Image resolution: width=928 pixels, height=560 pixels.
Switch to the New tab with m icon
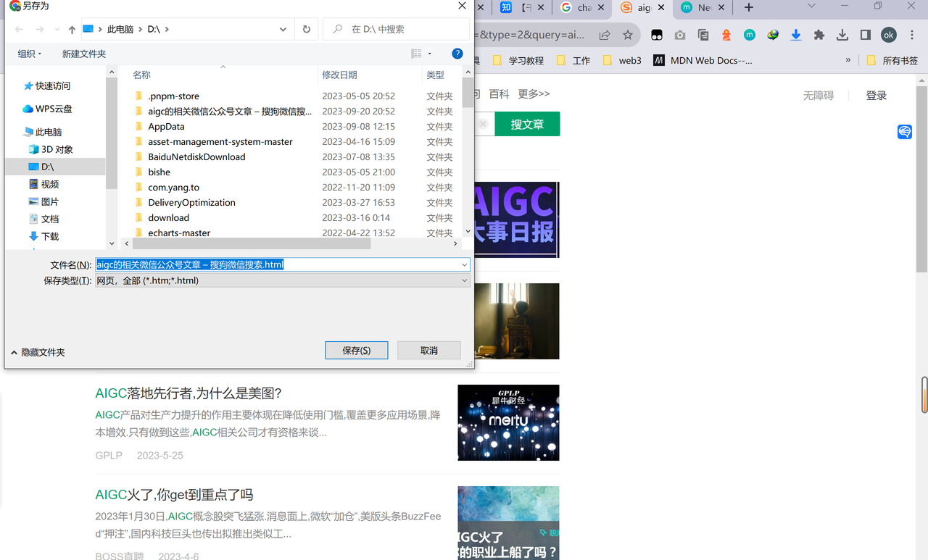pyautogui.click(x=702, y=7)
